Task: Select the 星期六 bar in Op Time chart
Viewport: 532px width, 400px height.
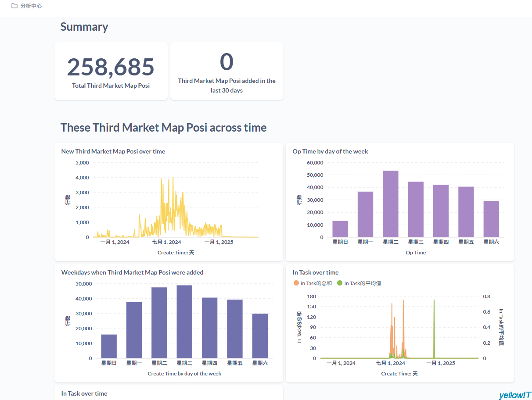Action: pyautogui.click(x=491, y=219)
